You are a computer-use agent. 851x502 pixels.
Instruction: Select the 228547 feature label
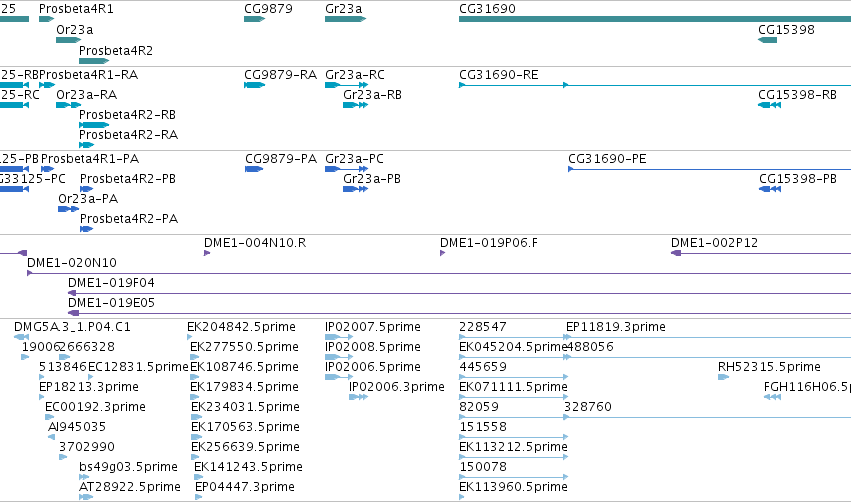(x=483, y=327)
